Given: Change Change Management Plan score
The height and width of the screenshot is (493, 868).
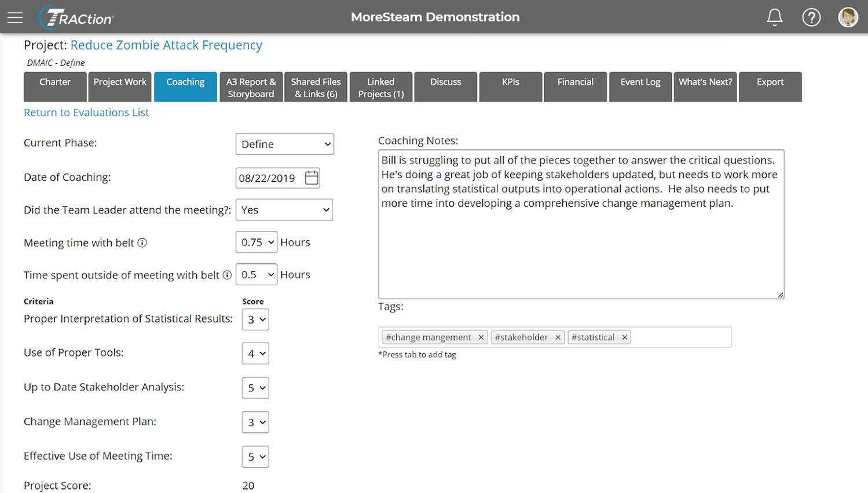Looking at the screenshot, I should coord(255,422).
